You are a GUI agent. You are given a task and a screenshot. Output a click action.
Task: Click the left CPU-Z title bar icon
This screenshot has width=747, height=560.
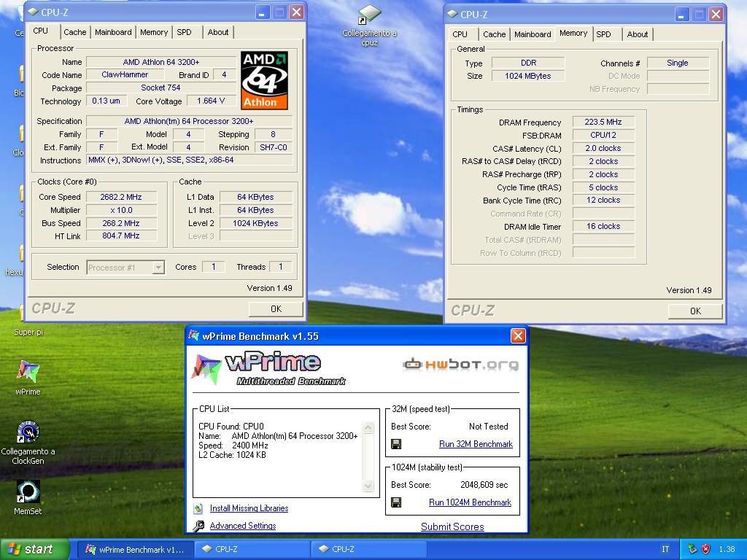[x=33, y=12]
